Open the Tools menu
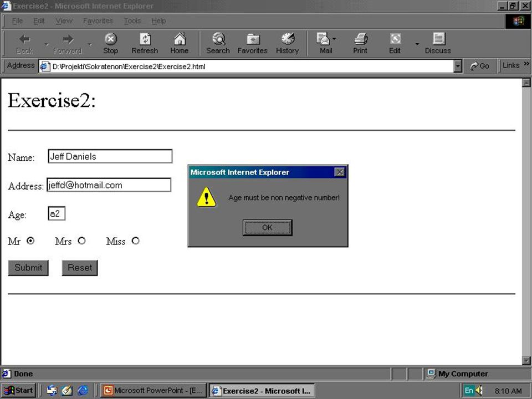Screen dimensions: 532x399 pos(132,21)
